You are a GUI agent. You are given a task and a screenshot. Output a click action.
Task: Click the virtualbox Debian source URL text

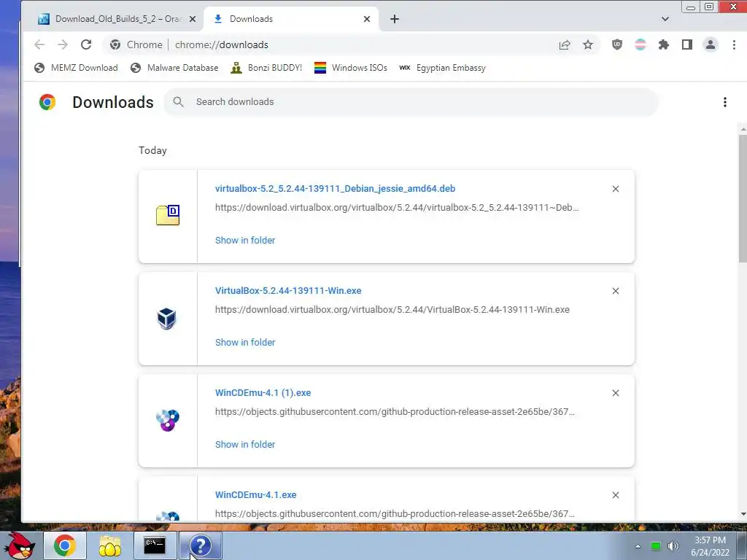pos(397,208)
